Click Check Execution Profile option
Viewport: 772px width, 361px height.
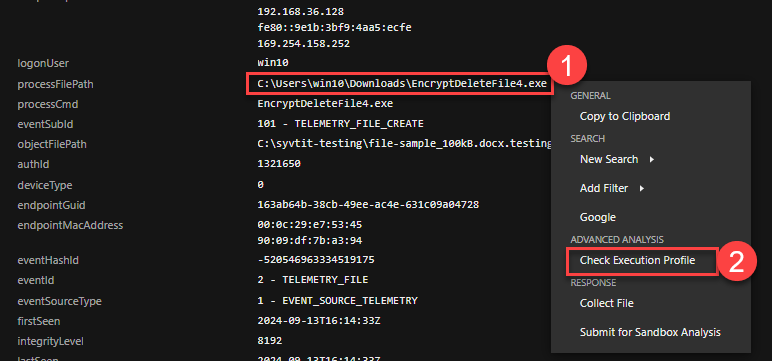tap(637, 261)
